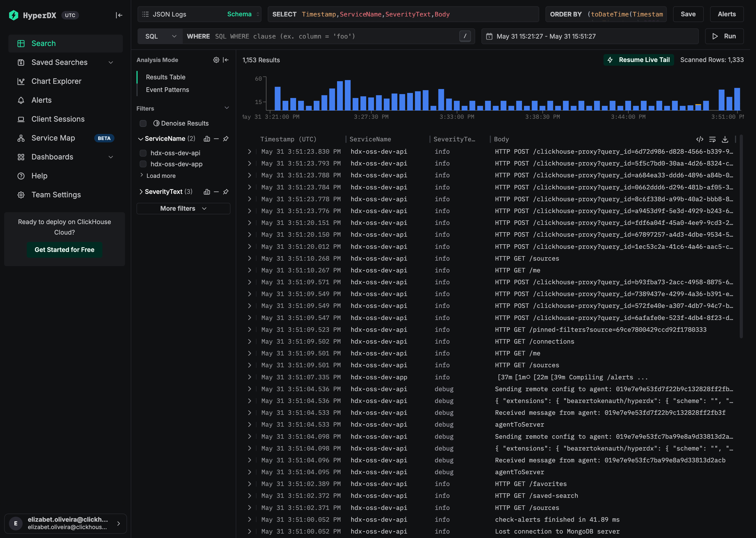Screen dimensions: 756x538
Task: Open the Service Map beta page
Action: click(66, 138)
